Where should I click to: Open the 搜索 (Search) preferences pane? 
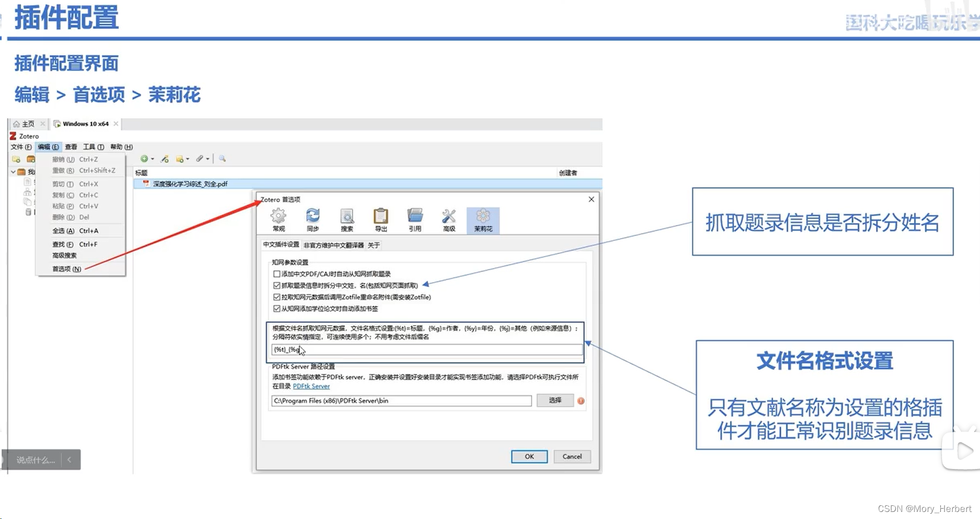[347, 220]
